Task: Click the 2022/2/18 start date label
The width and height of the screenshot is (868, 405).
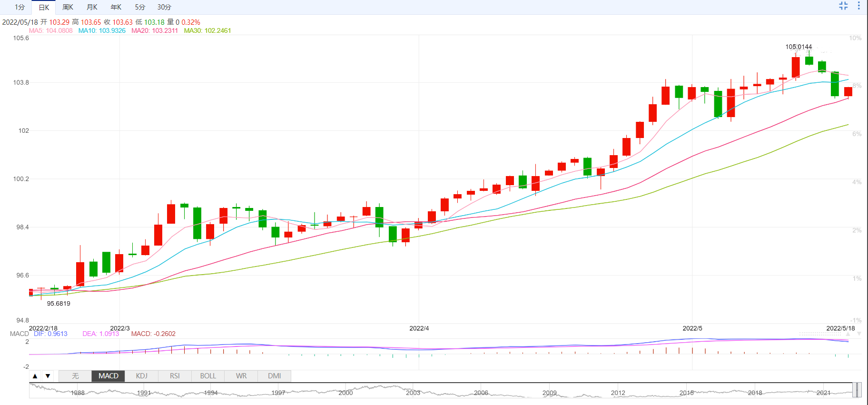Action: 43,328
